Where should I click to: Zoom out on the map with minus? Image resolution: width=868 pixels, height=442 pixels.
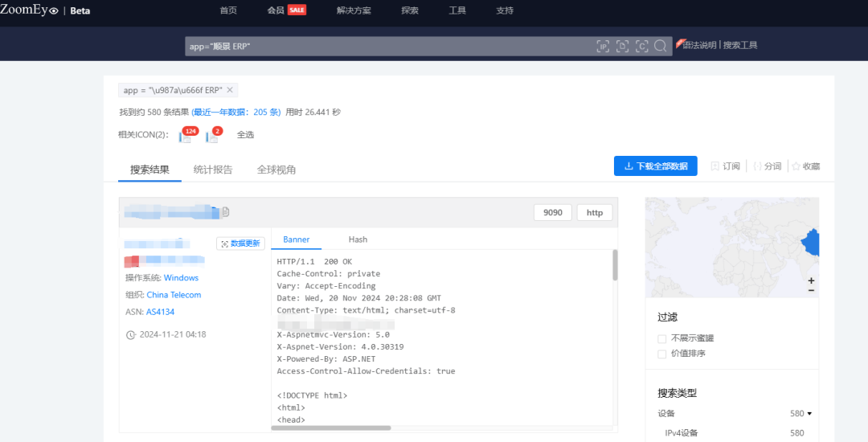(811, 290)
